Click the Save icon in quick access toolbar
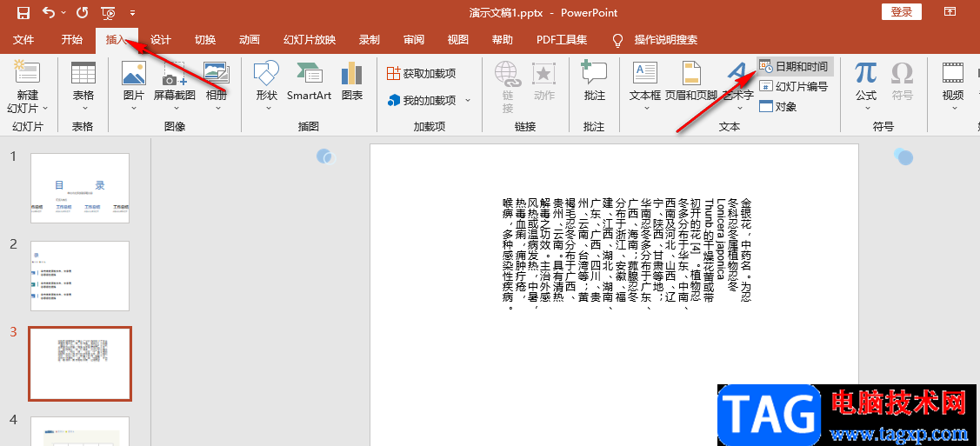The height and width of the screenshot is (446, 980). (x=23, y=12)
